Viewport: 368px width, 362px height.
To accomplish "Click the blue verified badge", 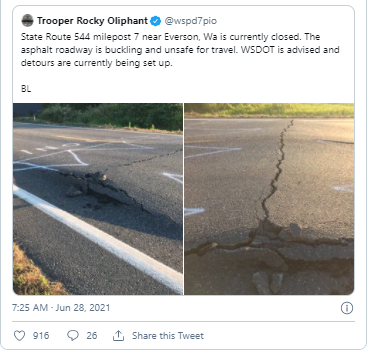I will (x=156, y=21).
